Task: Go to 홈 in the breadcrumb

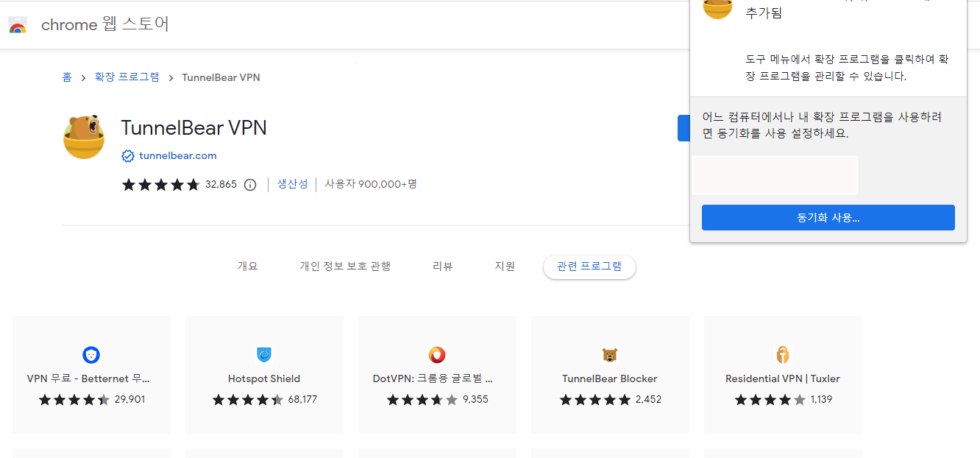Action: [x=67, y=77]
